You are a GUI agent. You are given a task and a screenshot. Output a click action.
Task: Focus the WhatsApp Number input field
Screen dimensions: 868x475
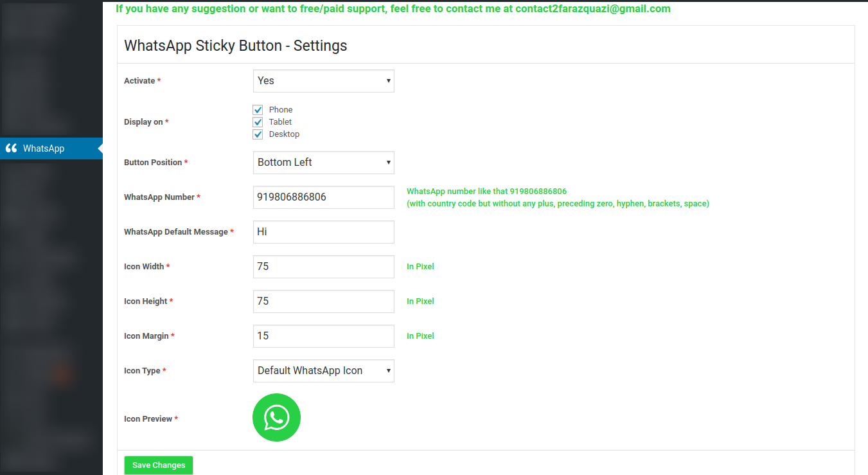click(324, 197)
